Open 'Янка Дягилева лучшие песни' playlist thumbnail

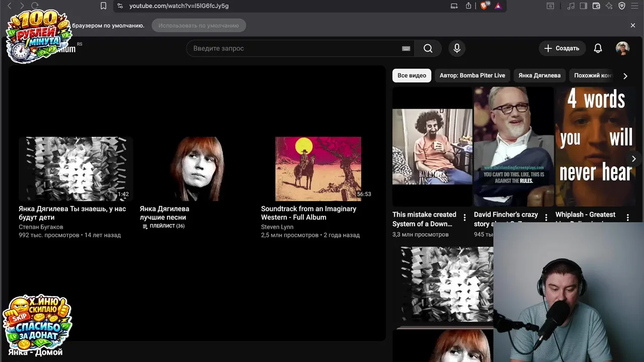(197, 169)
